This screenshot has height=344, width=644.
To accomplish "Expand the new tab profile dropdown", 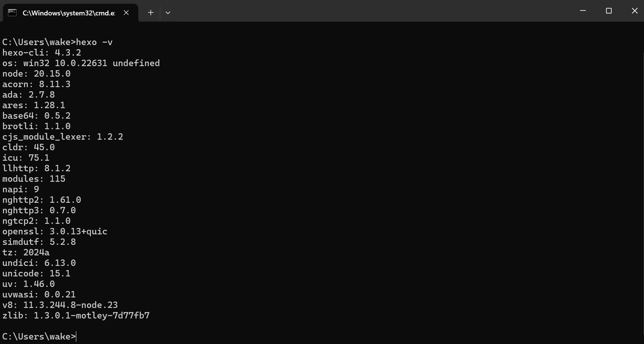I will pos(168,13).
